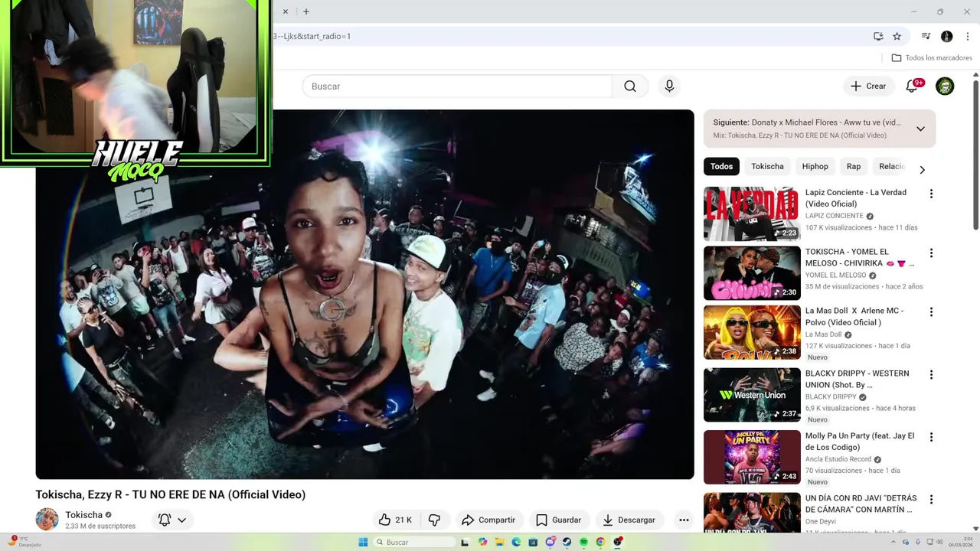The width and height of the screenshot is (980, 551).
Task: Open Steam from the taskbar
Action: point(567,542)
